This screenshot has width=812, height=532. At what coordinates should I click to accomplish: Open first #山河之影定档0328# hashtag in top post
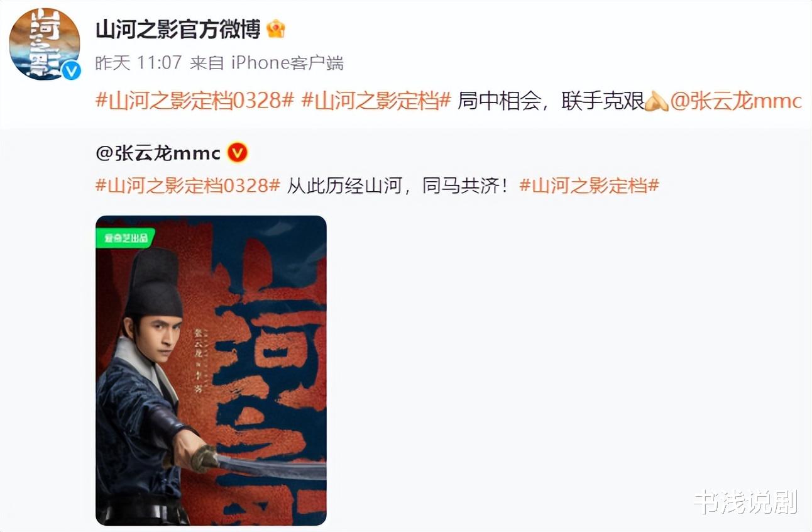tap(195, 101)
